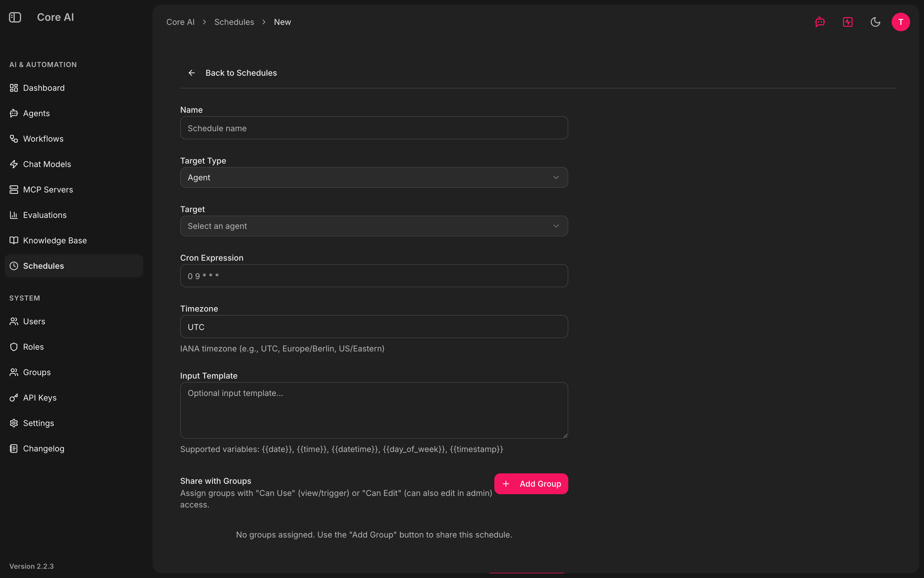924x578 pixels.
Task: Click the Version 2.2.3 text
Action: 31,566
